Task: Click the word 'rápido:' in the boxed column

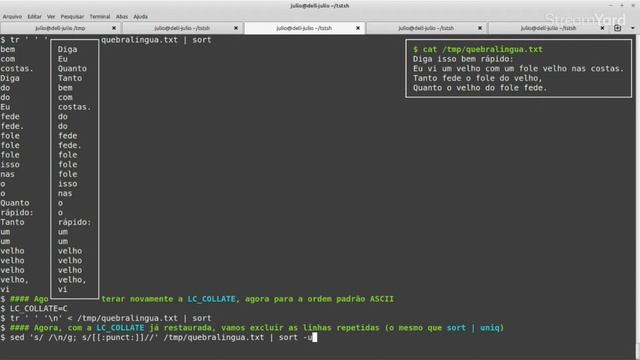Action: coord(74,222)
